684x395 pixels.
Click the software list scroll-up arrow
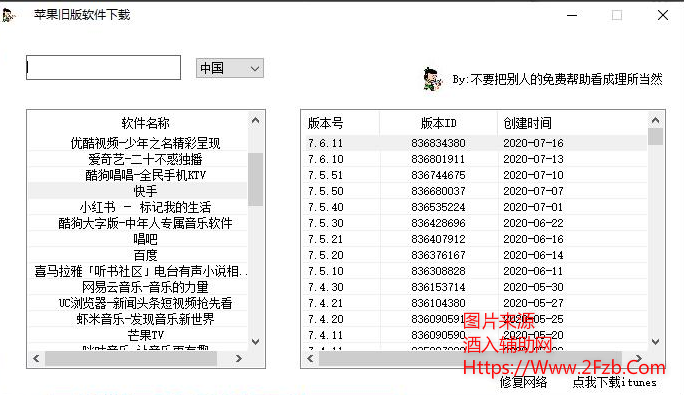click(x=256, y=120)
